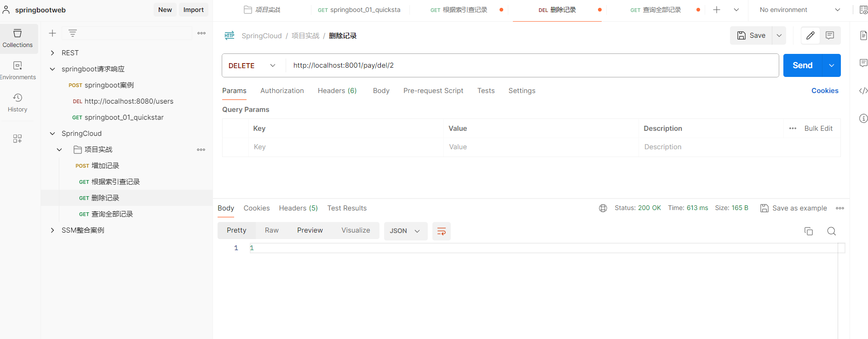Viewport: 868px width, 339px height.
Task: Open the blue Cookies link
Action: [x=825, y=91]
